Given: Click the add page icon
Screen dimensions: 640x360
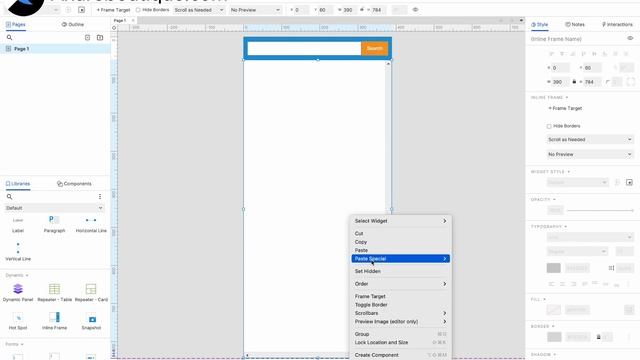Looking at the screenshot, I should [87, 38].
